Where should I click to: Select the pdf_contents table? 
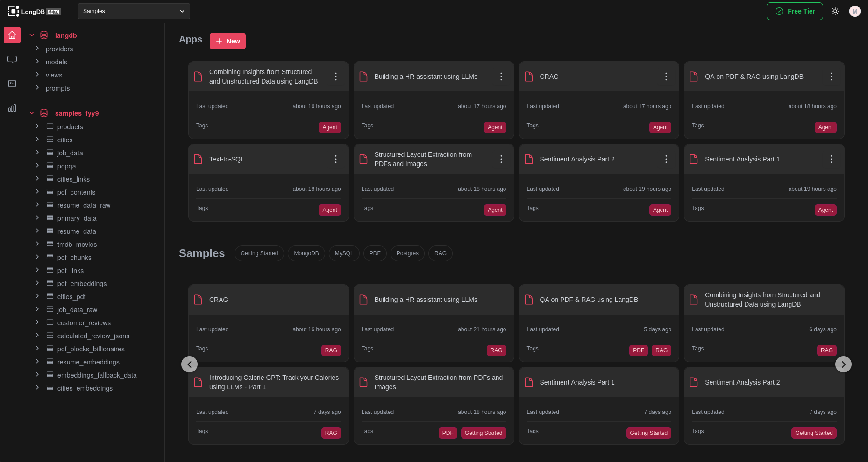tap(76, 192)
